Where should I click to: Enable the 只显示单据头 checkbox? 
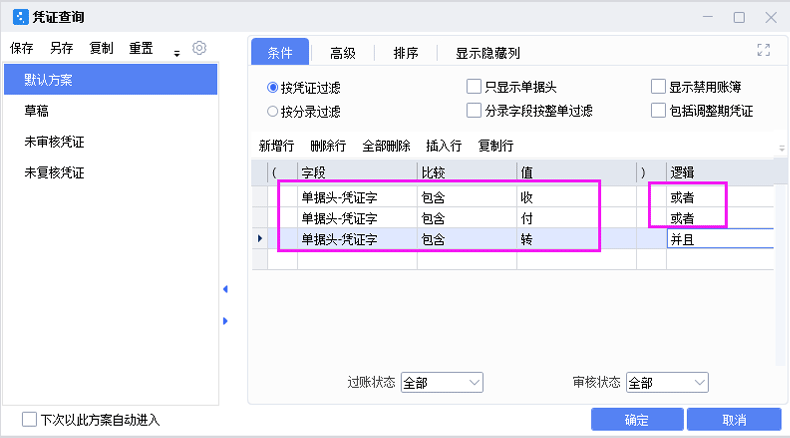(x=474, y=87)
